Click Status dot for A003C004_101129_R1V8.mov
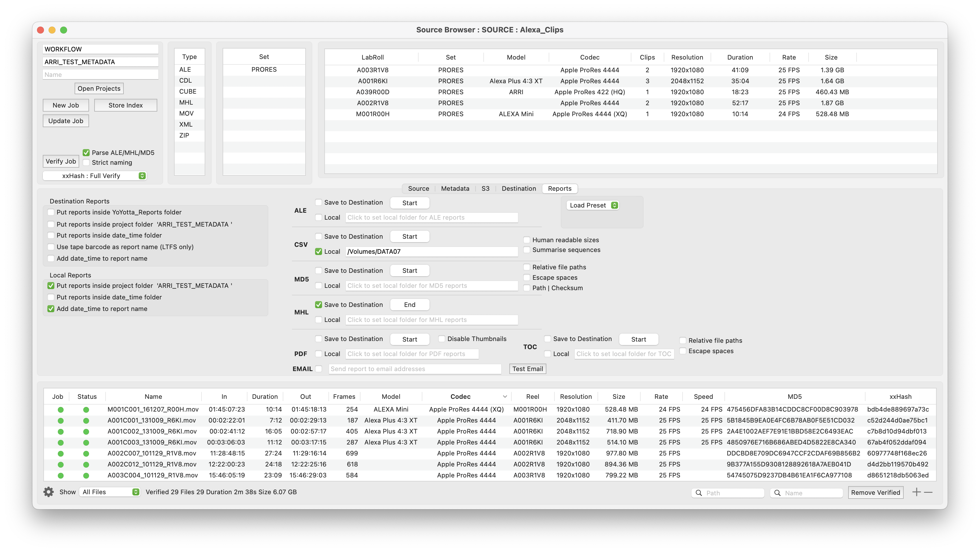Viewport: 980px width, 552px height. [x=86, y=475]
